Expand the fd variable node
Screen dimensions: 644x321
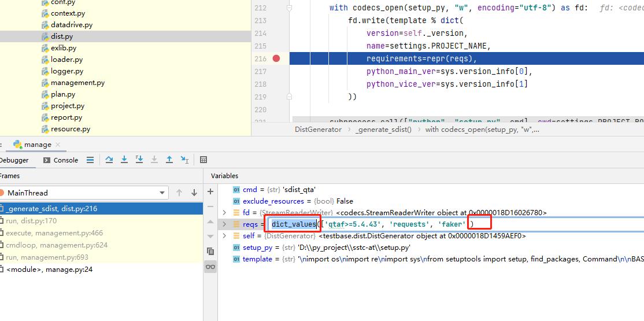coord(224,212)
